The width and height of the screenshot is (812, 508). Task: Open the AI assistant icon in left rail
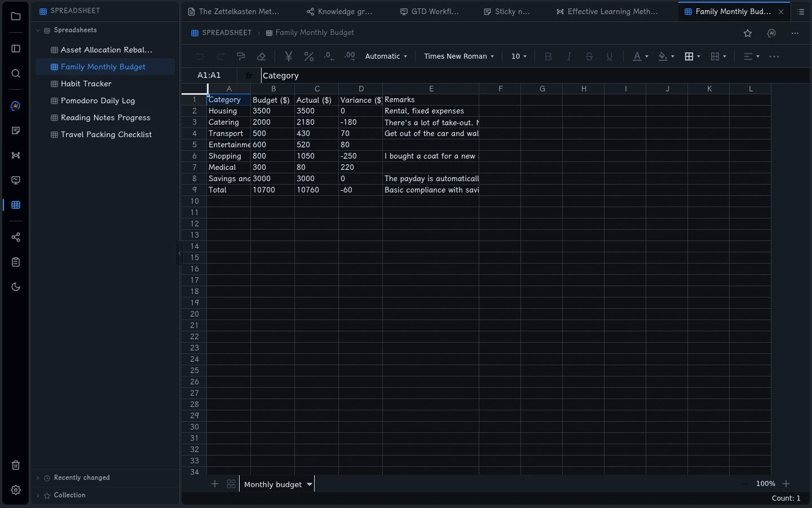tap(16, 106)
